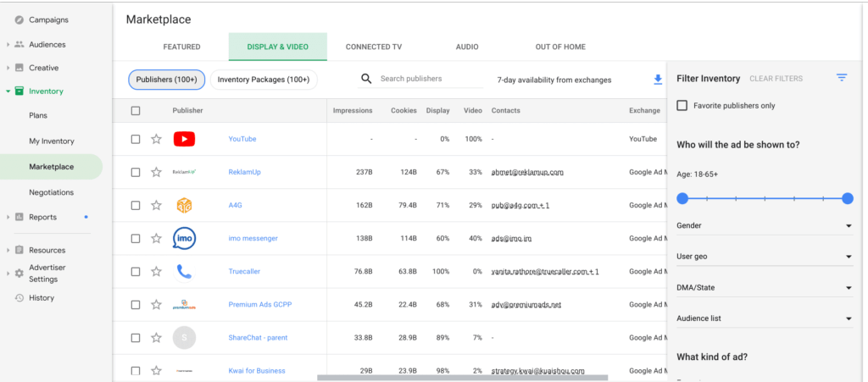The image size is (868, 382).
Task: Star the A4G publisher row
Action: pos(156,205)
